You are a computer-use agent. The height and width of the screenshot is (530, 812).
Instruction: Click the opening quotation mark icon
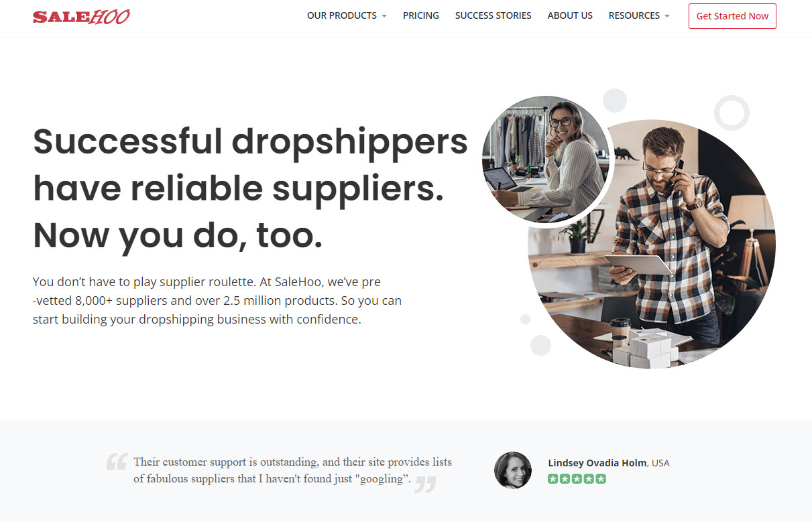tap(117, 461)
